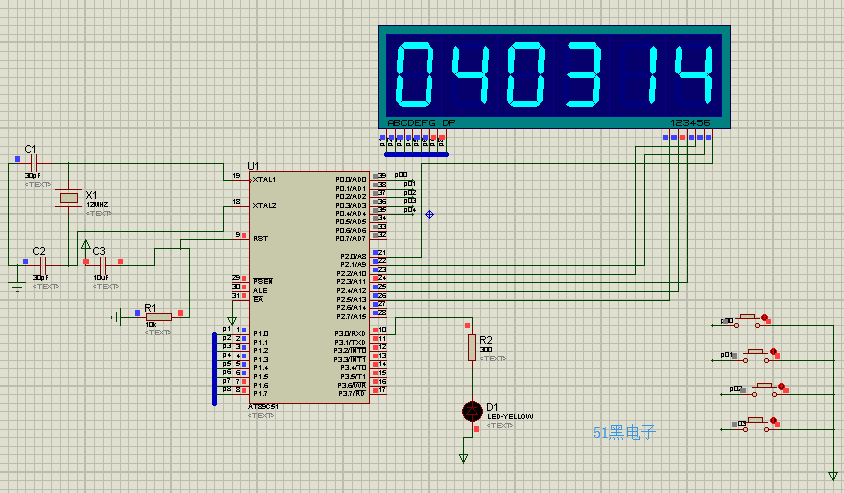Toggle red latch dot on p03 button
The image size is (844, 493).
773,420
